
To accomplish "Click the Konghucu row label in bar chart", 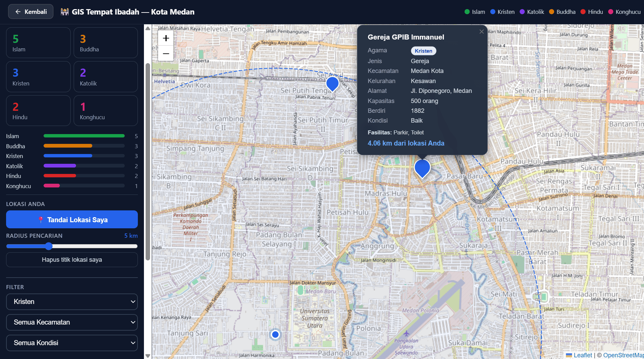I will tap(19, 186).
